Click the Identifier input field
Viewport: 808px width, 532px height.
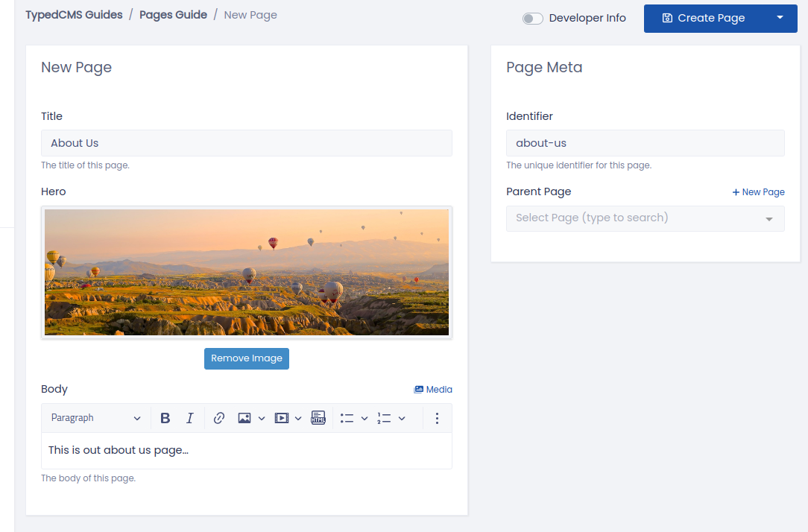click(x=646, y=143)
